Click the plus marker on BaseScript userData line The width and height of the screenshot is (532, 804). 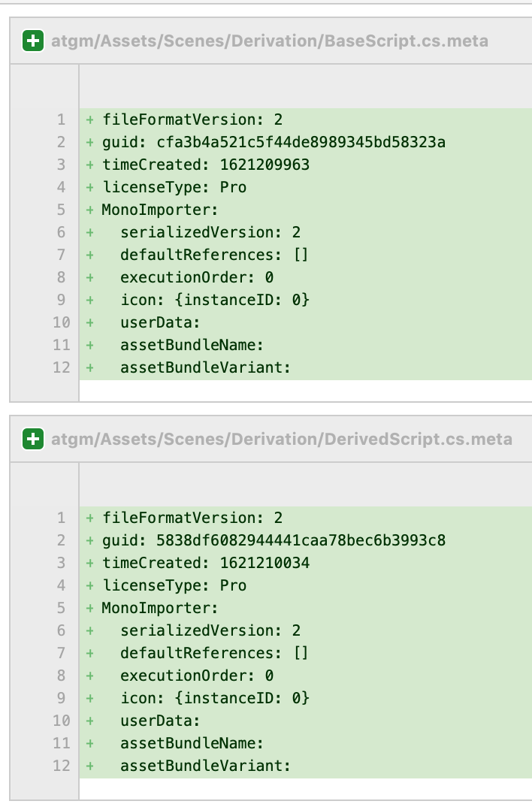coord(89,322)
